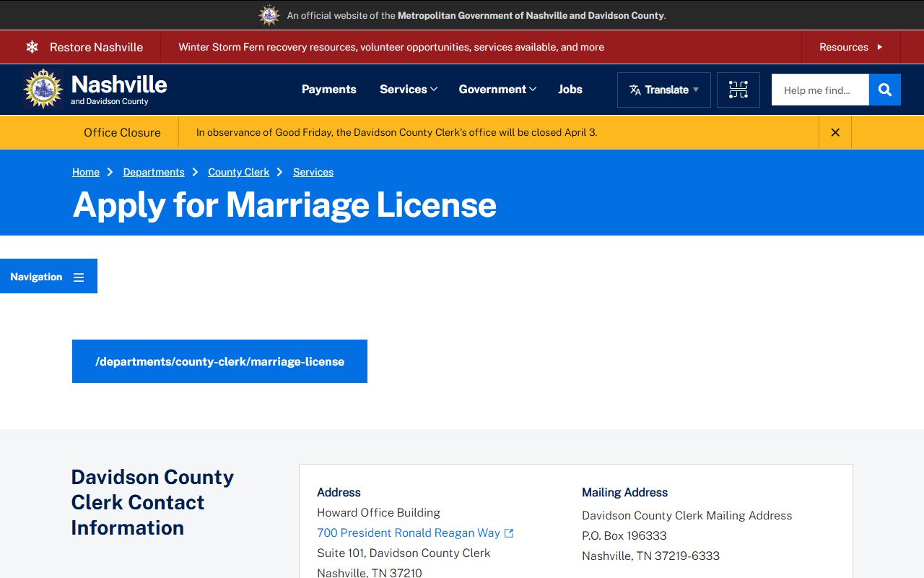This screenshot has height=578, width=924.
Task: Click the Nashville seal logo in header
Action: 43,89
